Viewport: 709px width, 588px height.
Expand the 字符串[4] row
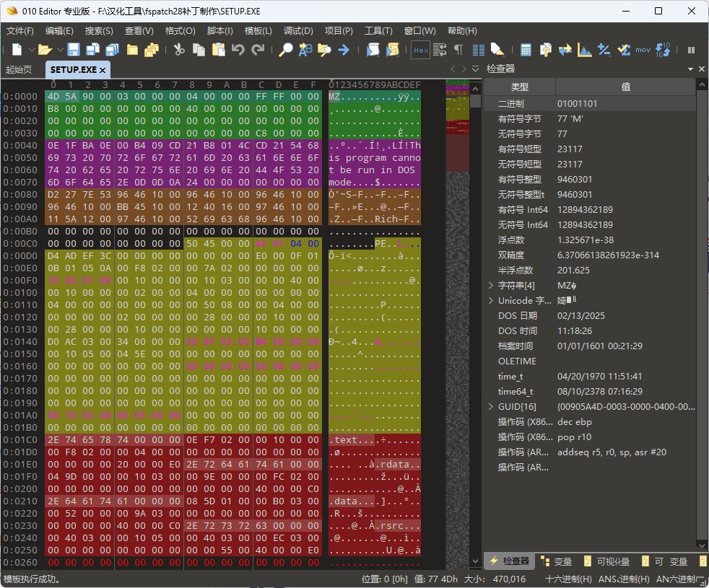(491, 285)
